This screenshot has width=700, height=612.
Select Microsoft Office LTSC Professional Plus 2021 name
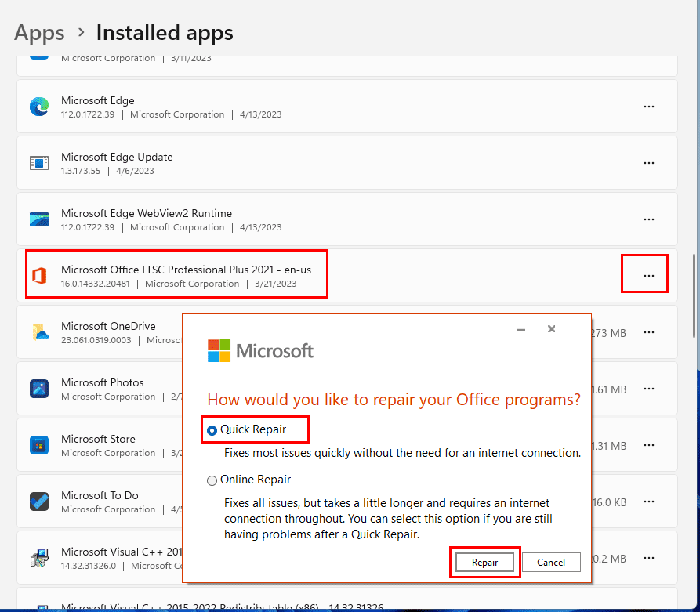click(x=186, y=270)
